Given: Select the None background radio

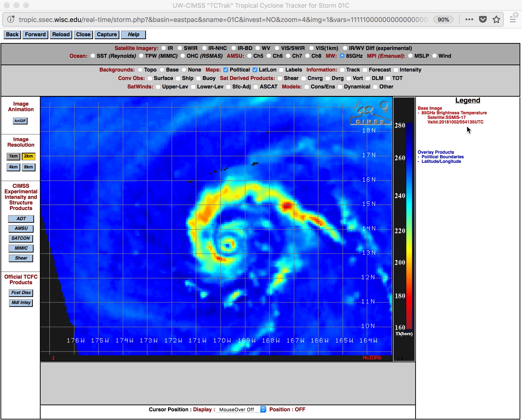Looking at the screenshot, I should (184, 70).
